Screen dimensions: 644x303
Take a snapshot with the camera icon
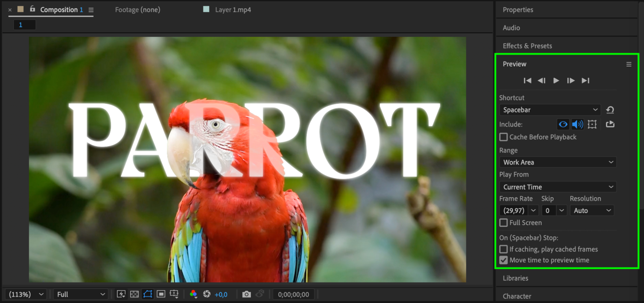click(246, 294)
